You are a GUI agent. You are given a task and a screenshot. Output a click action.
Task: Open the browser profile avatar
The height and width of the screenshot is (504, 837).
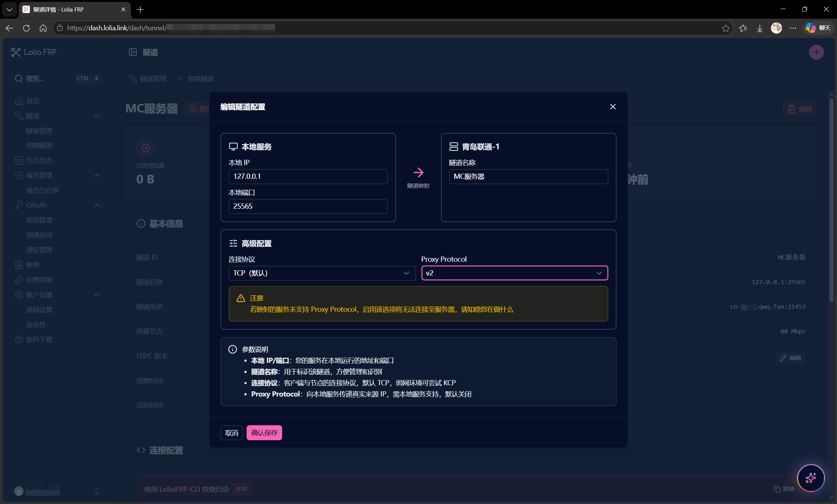pyautogui.click(x=776, y=28)
